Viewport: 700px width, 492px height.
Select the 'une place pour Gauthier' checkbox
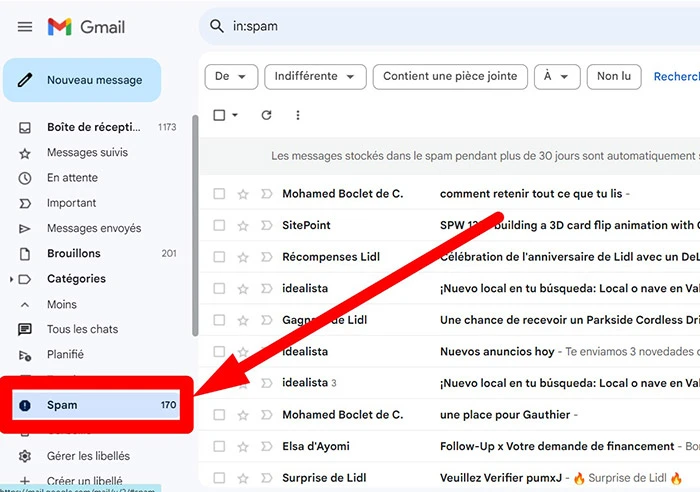(x=219, y=415)
